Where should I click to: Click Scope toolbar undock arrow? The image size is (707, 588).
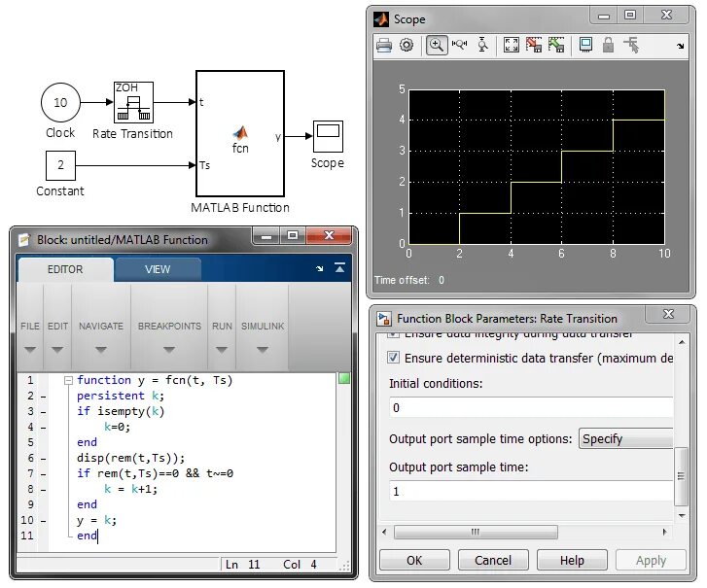[x=680, y=46]
